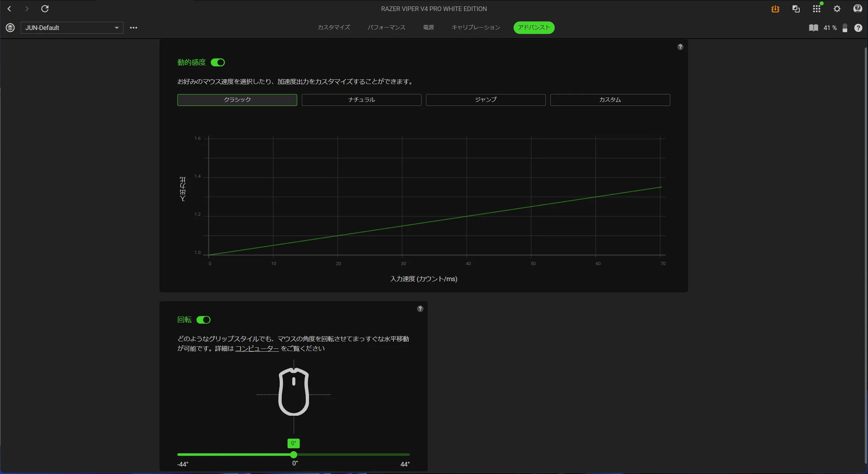Image resolution: width=868 pixels, height=474 pixels.
Task: Click the help question mark near battery
Action: (858, 28)
